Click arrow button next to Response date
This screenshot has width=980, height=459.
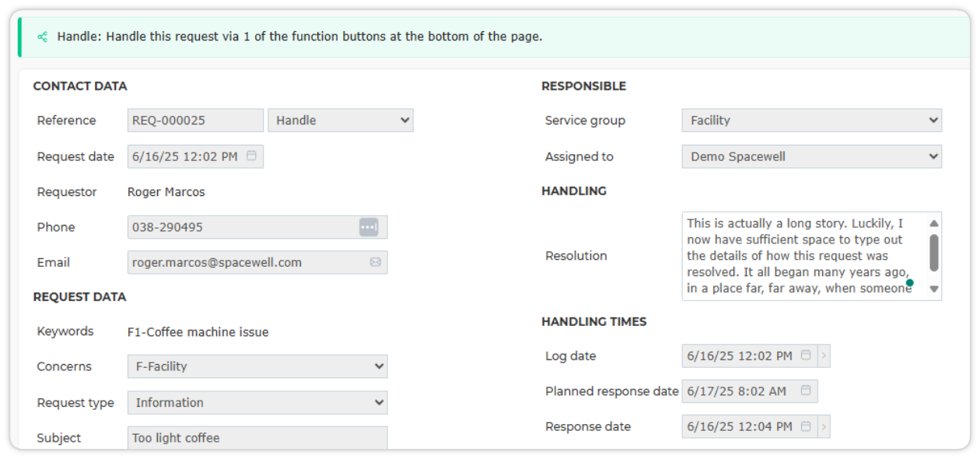point(824,426)
